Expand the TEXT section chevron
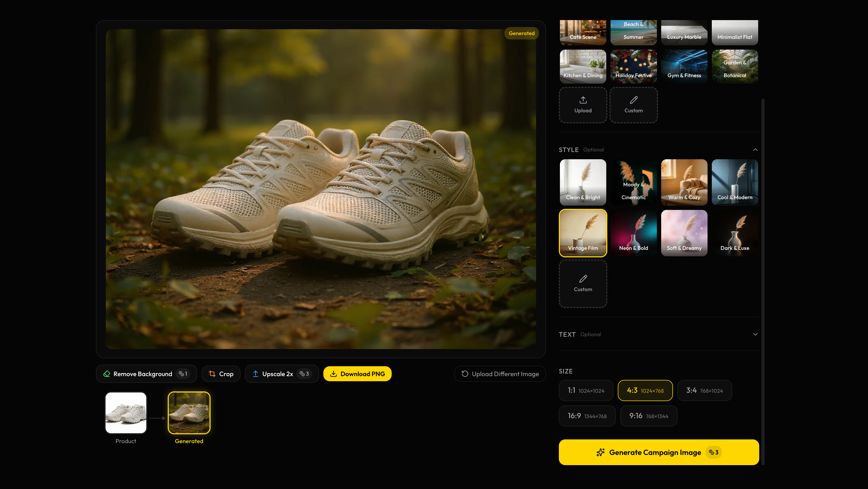The height and width of the screenshot is (489, 868). click(755, 335)
